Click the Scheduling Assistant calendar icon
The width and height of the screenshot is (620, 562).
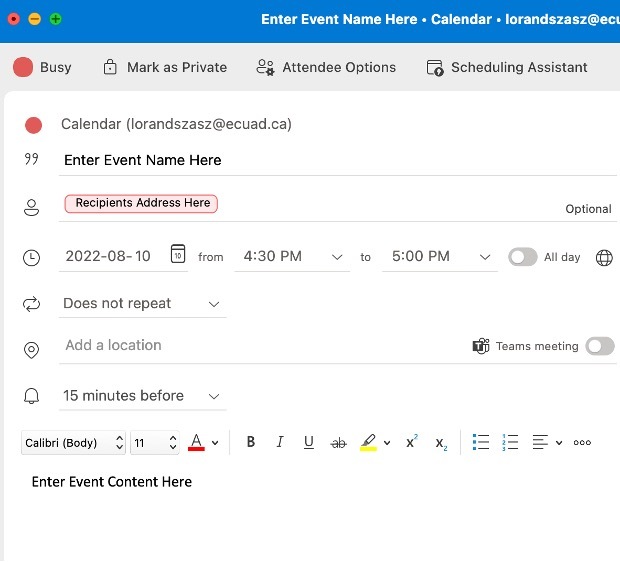point(435,67)
